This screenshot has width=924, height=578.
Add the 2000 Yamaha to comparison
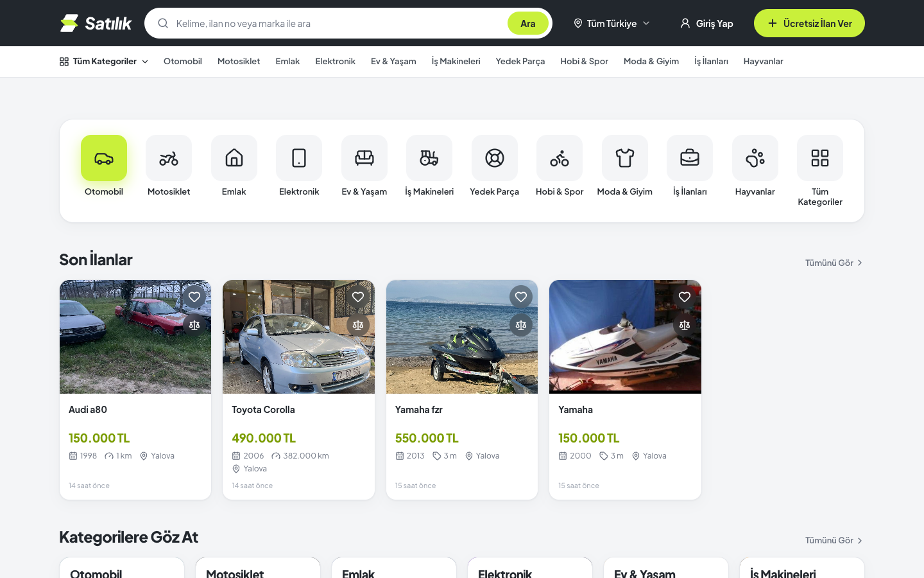[685, 325]
